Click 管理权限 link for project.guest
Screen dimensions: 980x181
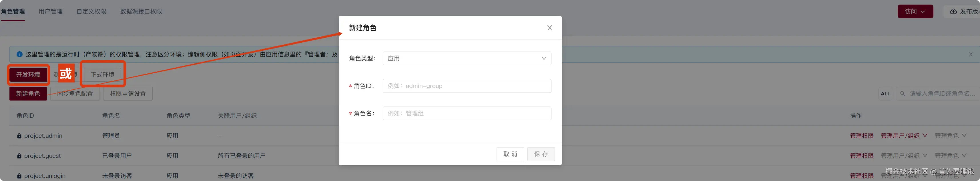[x=861, y=156]
